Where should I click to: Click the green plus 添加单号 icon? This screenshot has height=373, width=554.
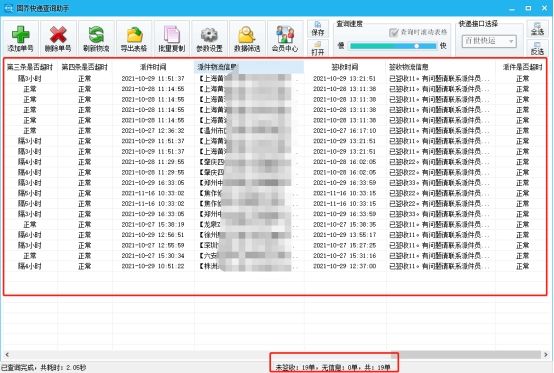pyautogui.click(x=20, y=38)
